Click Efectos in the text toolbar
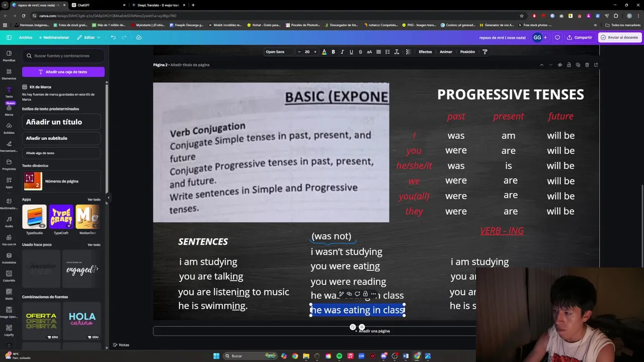The image size is (644, 362). click(x=425, y=52)
